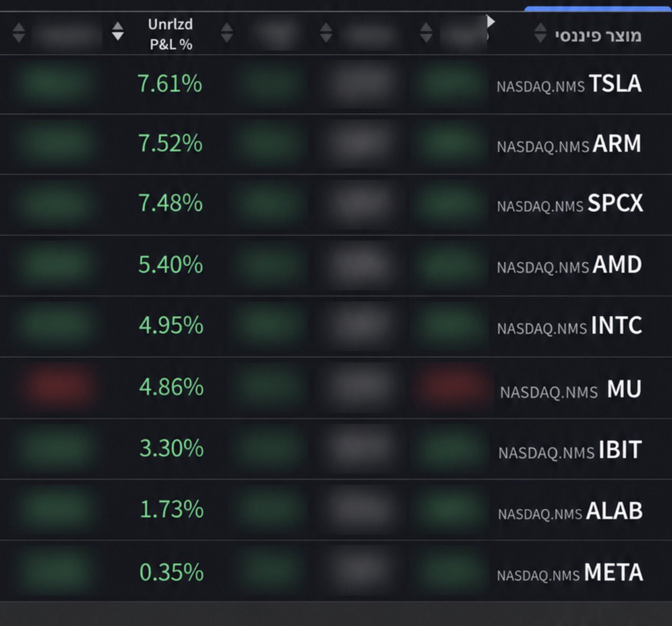Click the 1.73% P&L value

pos(172,509)
